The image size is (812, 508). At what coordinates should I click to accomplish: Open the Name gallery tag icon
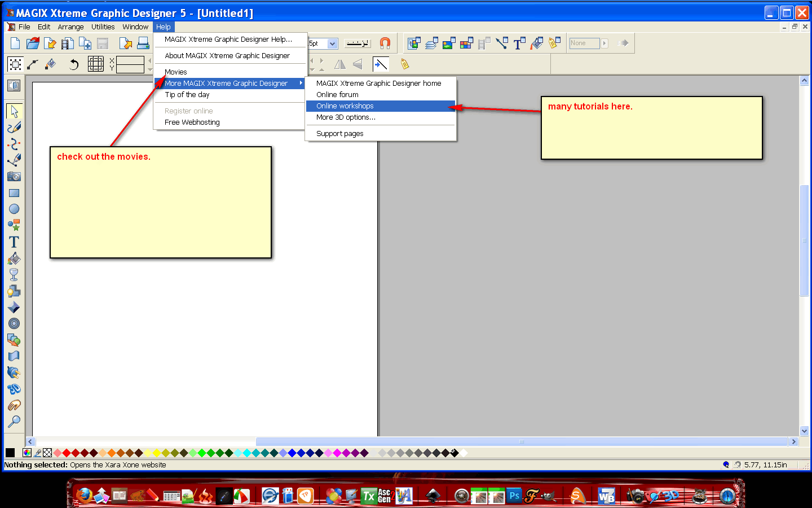click(x=554, y=43)
